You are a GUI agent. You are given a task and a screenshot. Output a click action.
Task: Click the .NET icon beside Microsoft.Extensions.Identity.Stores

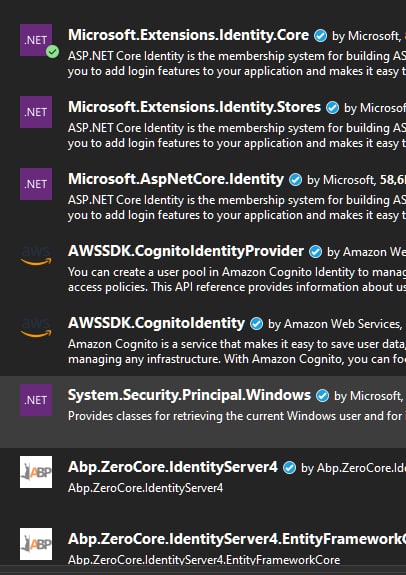pos(36,112)
